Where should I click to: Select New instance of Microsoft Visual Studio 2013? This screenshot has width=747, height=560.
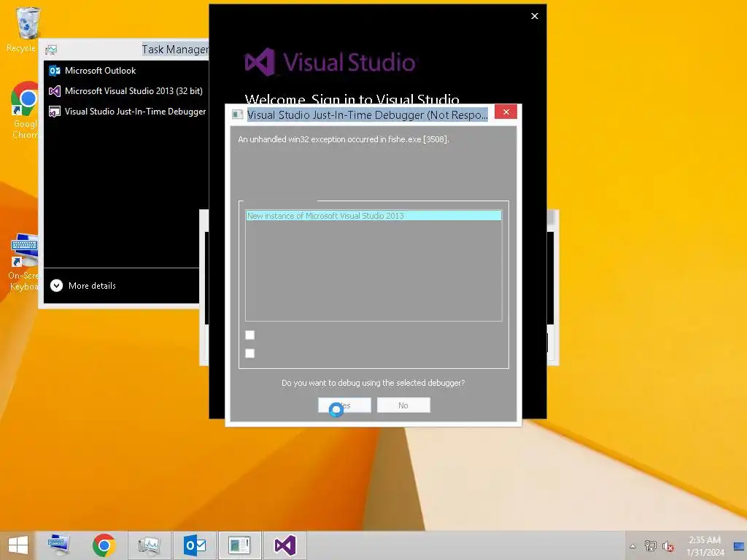[373, 216]
